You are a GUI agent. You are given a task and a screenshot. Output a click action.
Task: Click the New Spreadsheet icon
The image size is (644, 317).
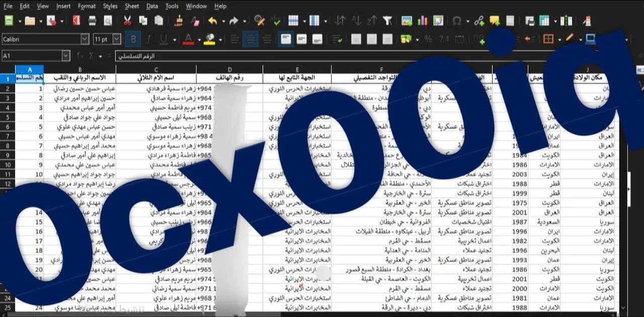point(9,21)
